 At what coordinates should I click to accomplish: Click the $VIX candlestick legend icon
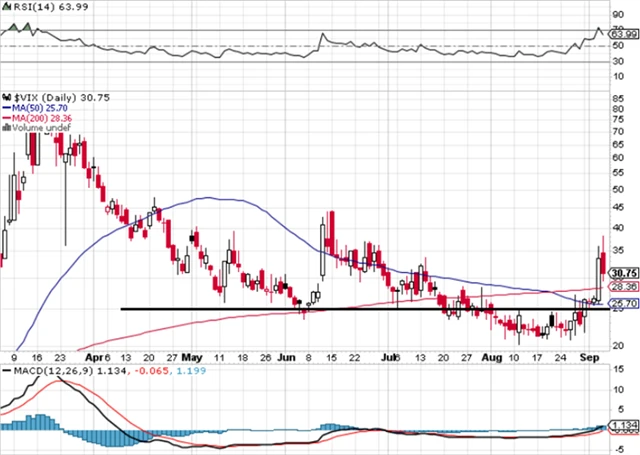pyautogui.click(x=7, y=98)
